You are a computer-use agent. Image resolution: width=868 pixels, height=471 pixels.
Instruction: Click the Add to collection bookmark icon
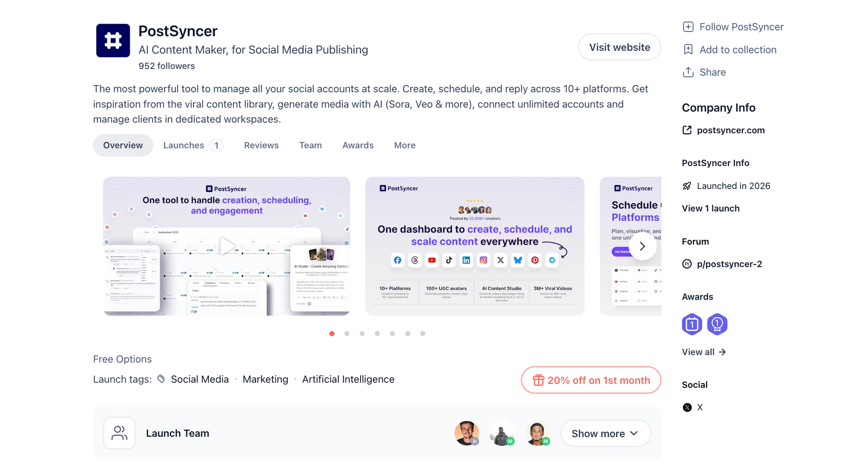click(x=688, y=49)
